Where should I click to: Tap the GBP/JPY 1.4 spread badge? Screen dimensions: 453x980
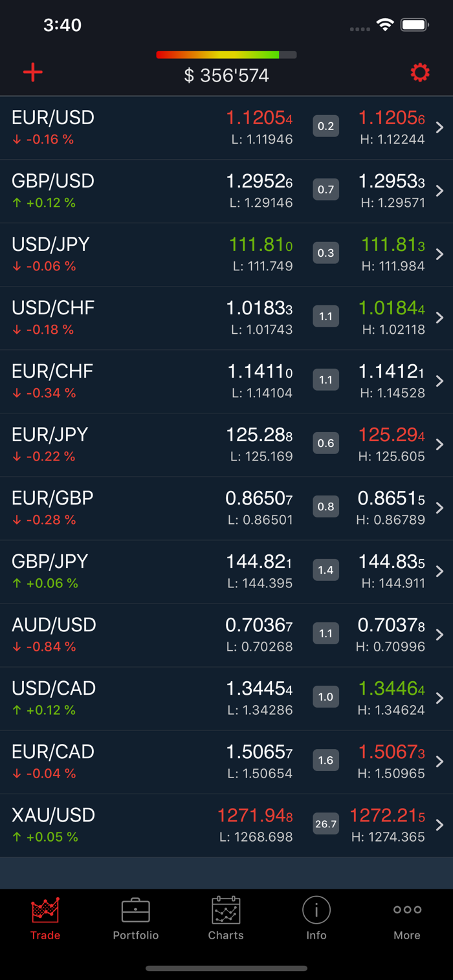(x=326, y=570)
